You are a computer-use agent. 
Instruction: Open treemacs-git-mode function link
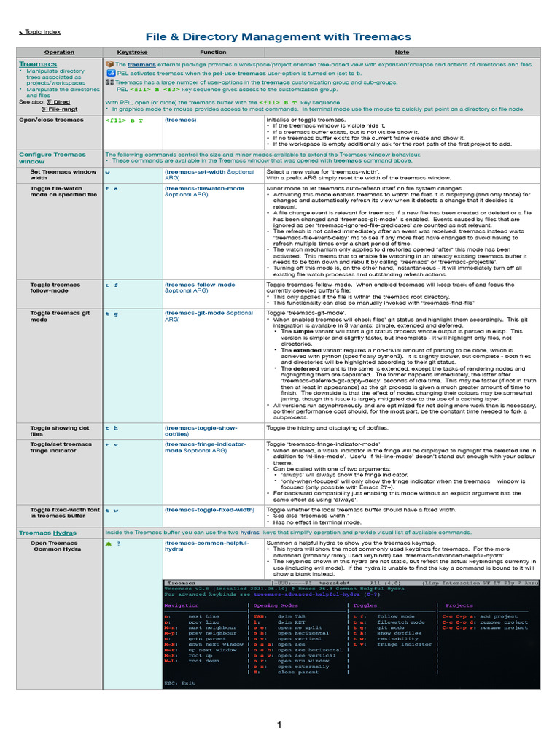pos(209,317)
